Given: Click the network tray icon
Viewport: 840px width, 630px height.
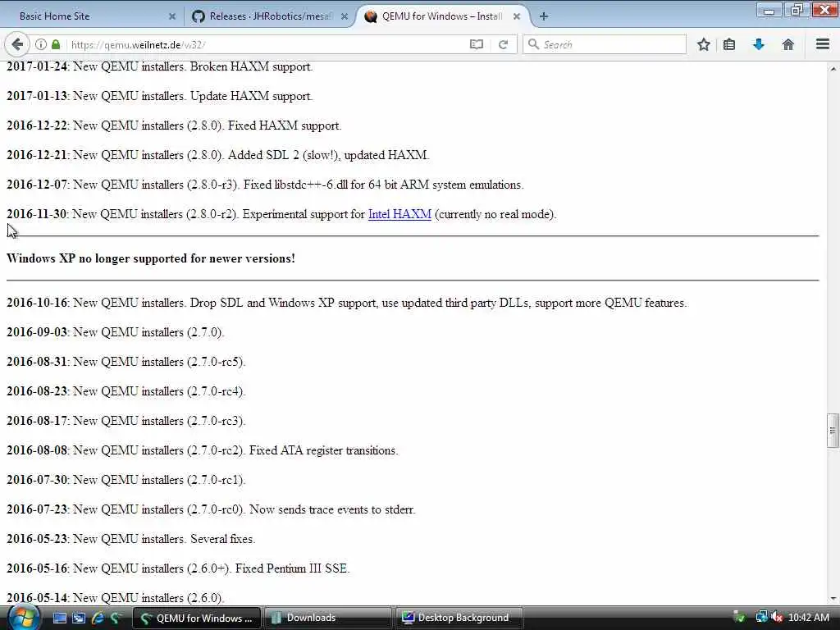Looking at the screenshot, I should (x=761, y=618).
